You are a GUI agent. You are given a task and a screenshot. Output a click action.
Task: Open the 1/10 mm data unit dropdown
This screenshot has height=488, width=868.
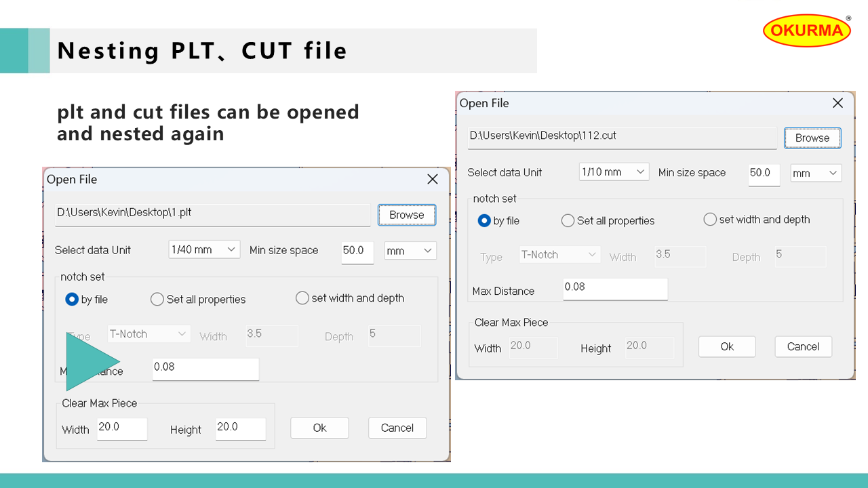pyautogui.click(x=614, y=172)
